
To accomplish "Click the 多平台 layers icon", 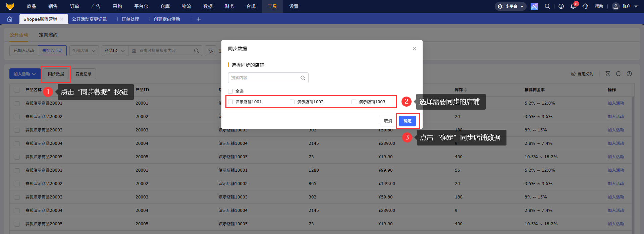I will (500, 6).
